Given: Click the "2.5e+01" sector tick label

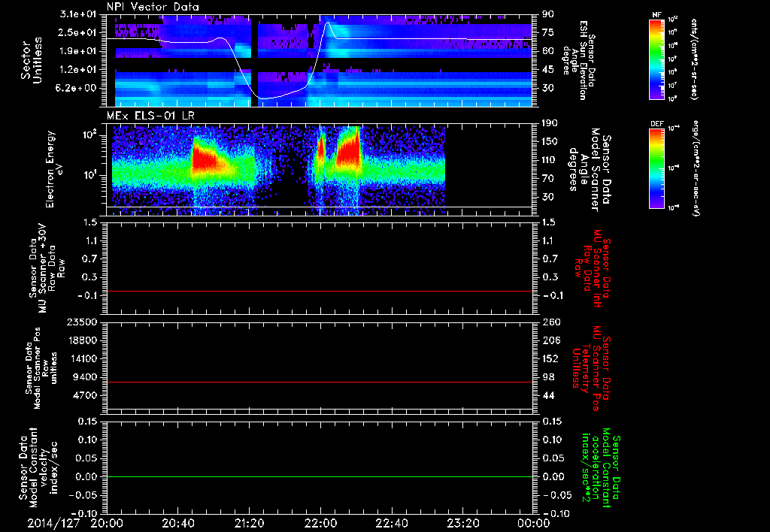Looking at the screenshot, I should [78, 32].
